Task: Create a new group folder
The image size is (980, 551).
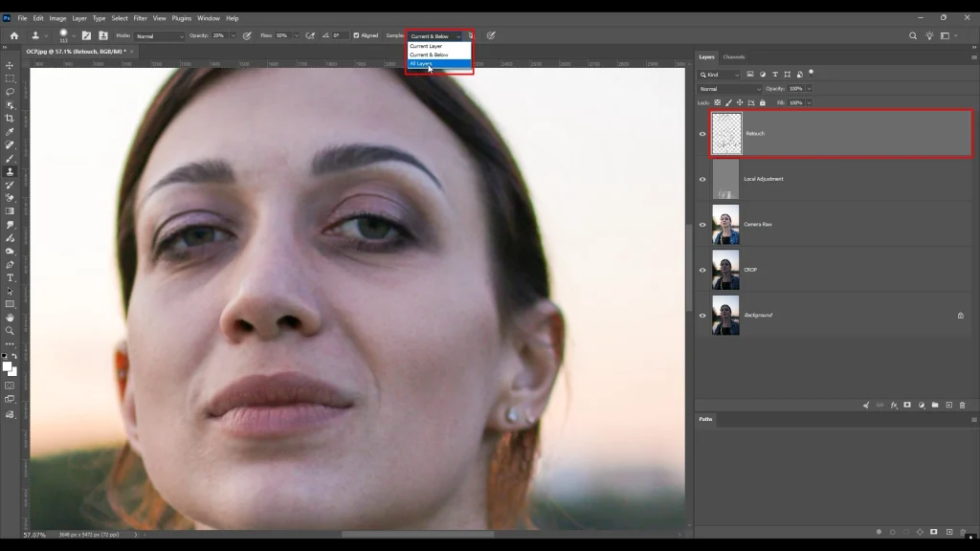Action: 935,405
